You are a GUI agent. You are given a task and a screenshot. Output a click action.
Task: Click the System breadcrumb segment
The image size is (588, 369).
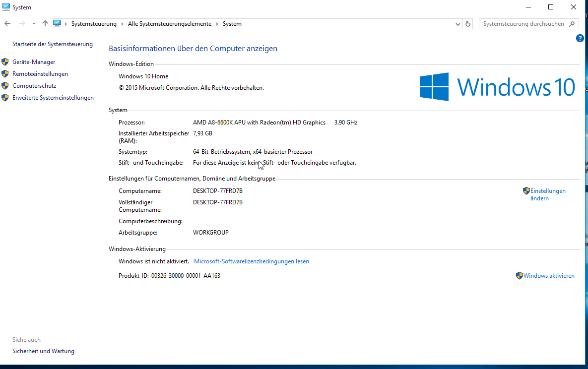[x=232, y=24]
